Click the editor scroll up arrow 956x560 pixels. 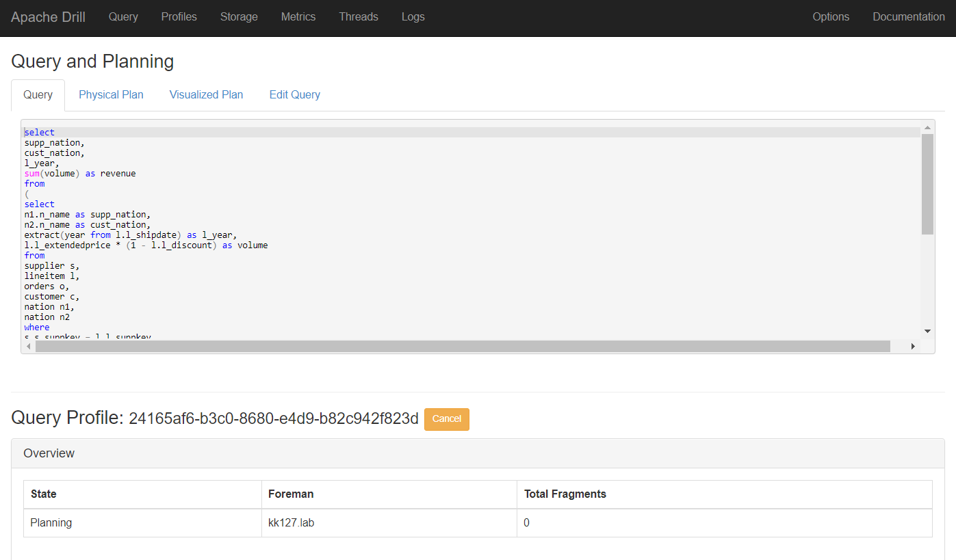[x=927, y=128]
